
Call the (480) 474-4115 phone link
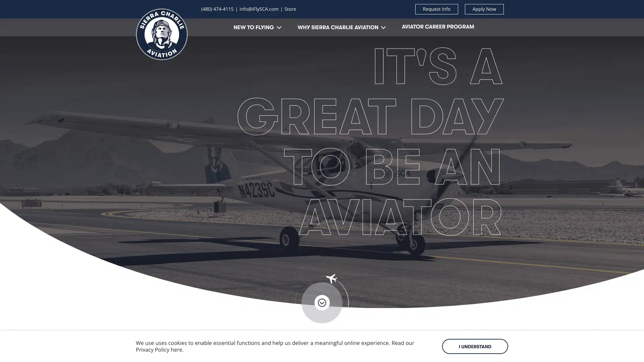(x=217, y=9)
